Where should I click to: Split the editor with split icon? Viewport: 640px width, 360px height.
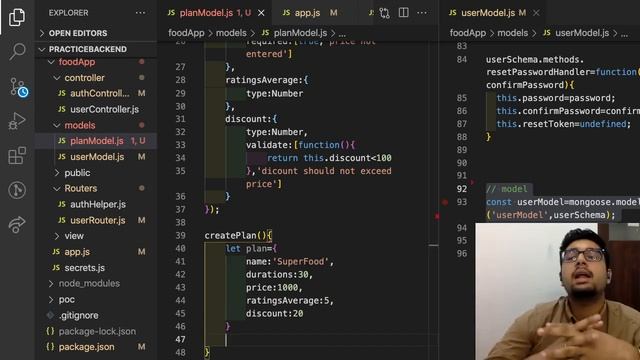click(403, 13)
